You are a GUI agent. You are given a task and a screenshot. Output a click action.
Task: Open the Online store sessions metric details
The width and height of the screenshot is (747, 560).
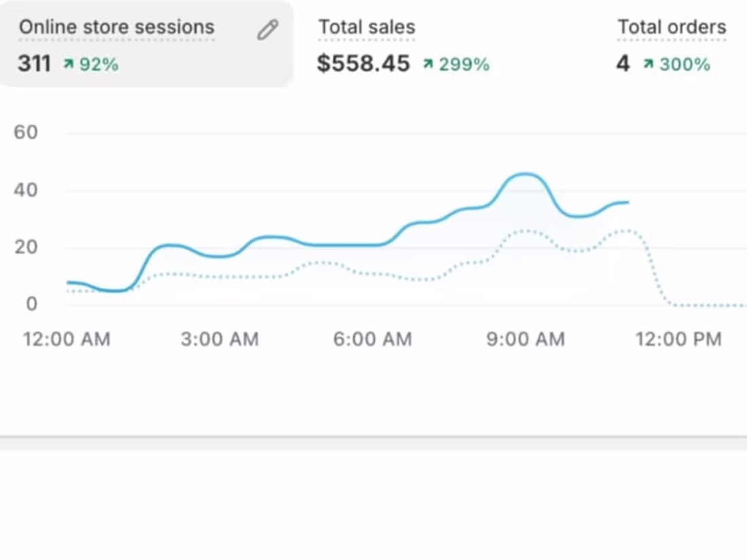(116, 27)
